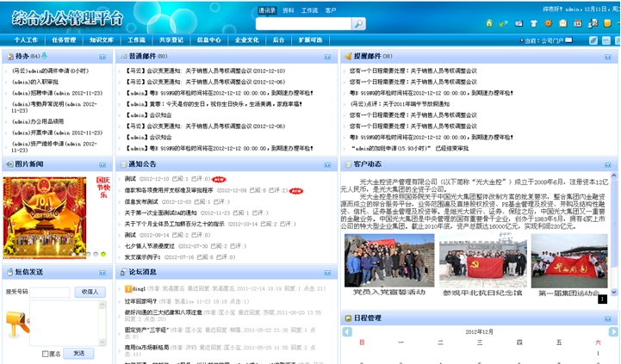Select the 通讯录 search tab

(x=267, y=10)
